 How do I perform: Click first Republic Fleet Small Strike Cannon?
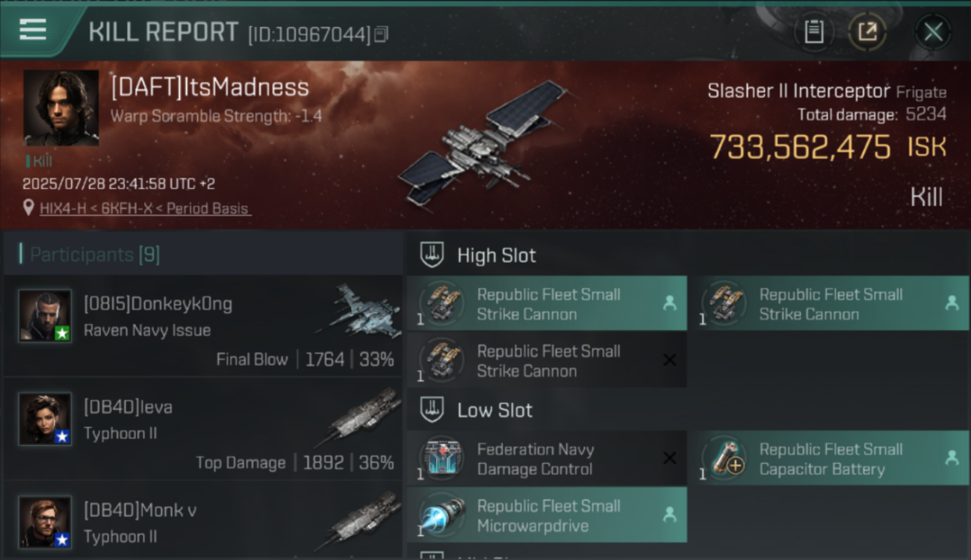[x=547, y=303]
